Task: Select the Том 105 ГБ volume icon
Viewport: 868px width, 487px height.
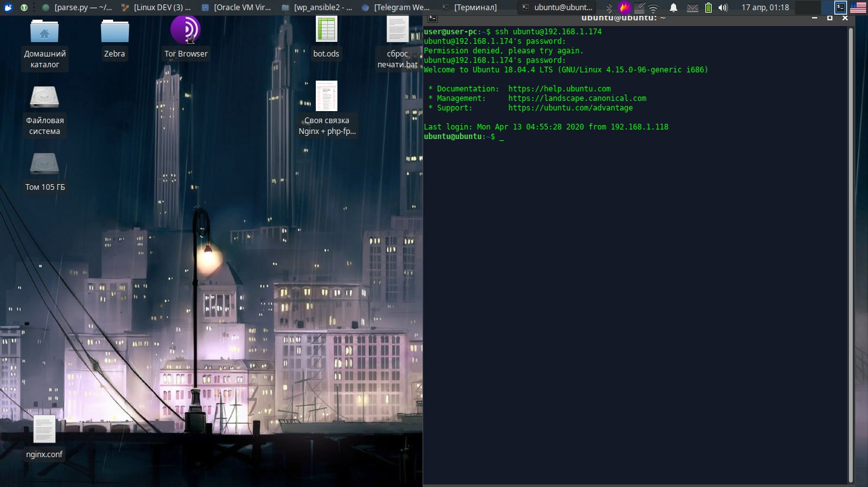Action: pos(44,171)
